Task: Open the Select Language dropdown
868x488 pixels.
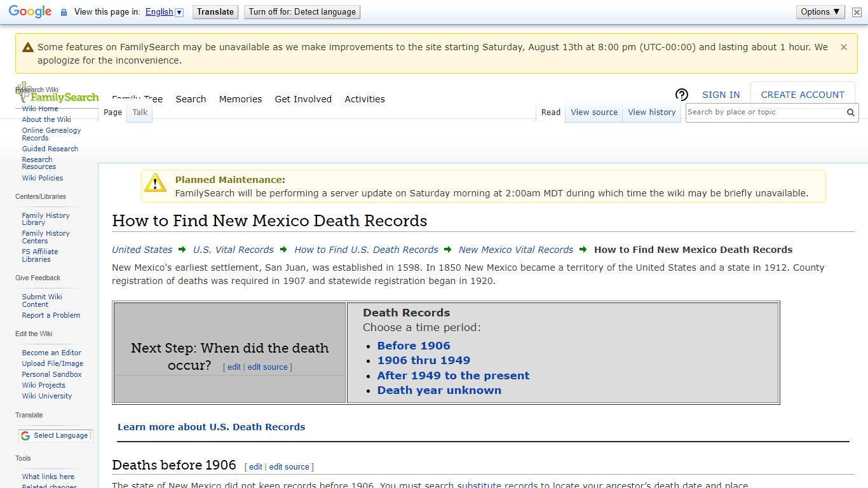Action: pos(56,436)
